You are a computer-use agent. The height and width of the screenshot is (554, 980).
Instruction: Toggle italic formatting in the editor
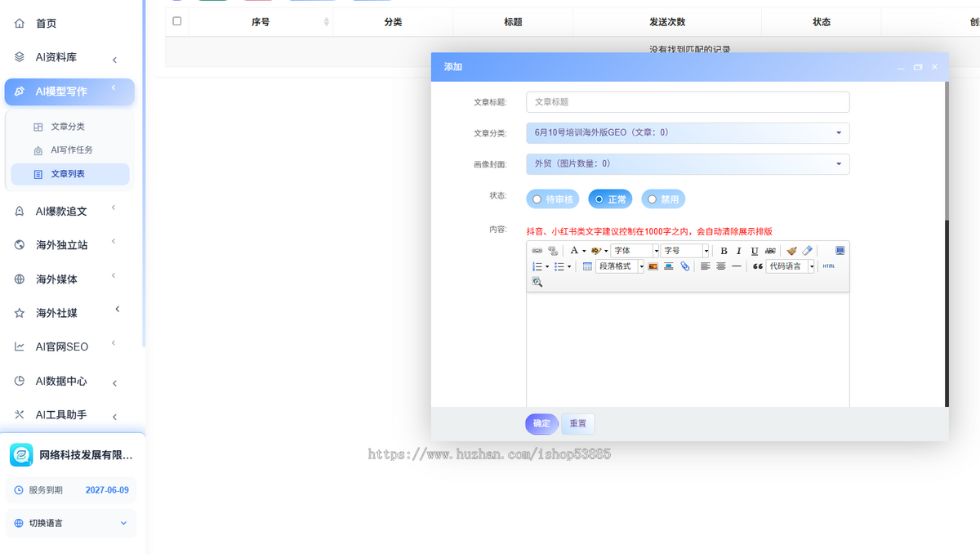click(x=739, y=251)
